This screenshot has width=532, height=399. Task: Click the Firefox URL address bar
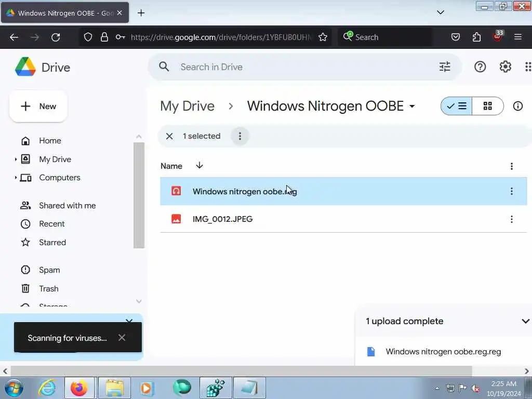coord(220,37)
